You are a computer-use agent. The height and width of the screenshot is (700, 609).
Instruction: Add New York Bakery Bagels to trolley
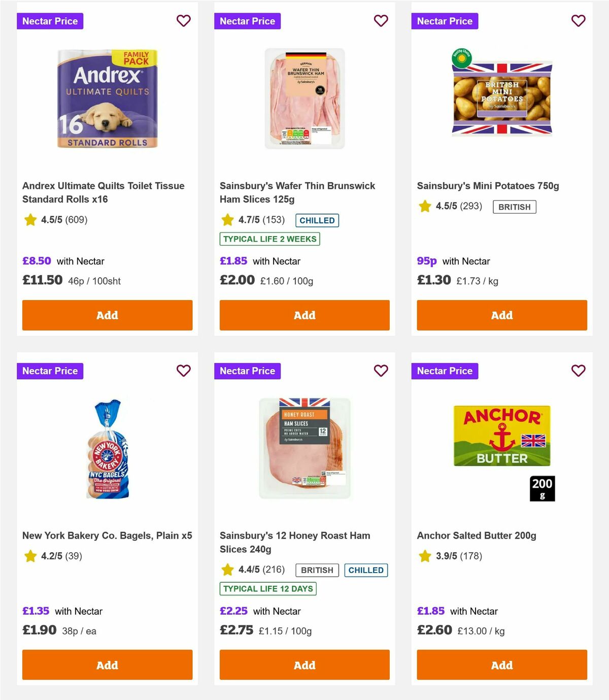point(107,665)
